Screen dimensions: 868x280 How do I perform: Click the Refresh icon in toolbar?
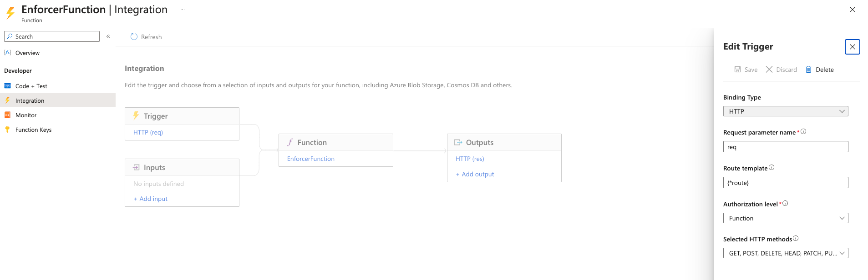[x=134, y=37]
